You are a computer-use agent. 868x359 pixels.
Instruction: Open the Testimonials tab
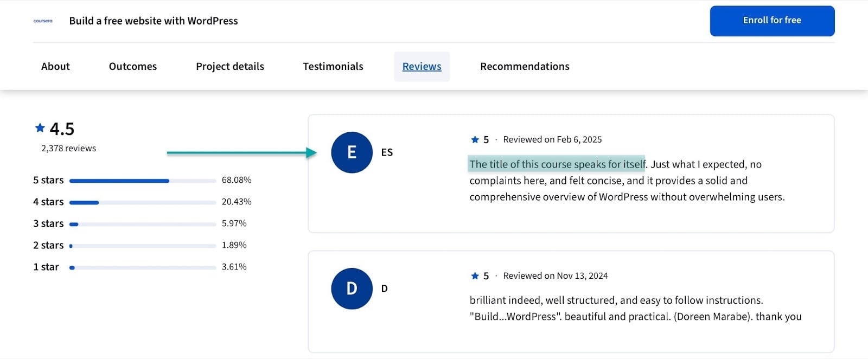333,66
